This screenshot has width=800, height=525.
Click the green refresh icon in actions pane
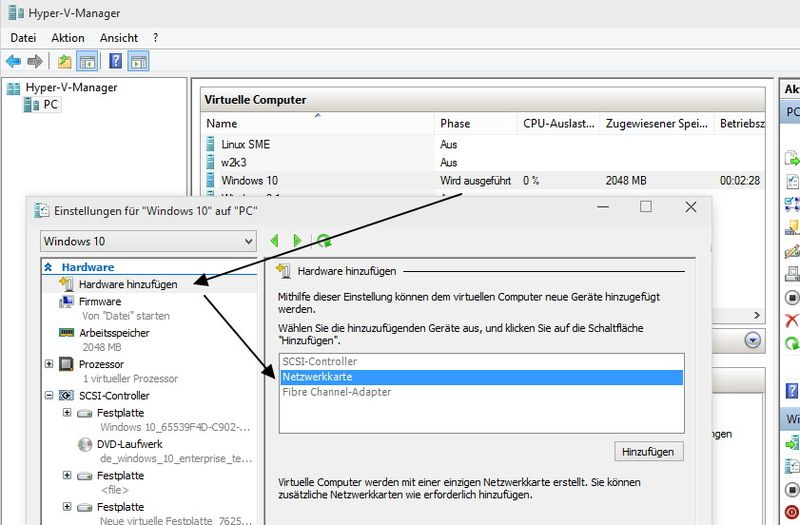pyautogui.click(x=791, y=344)
